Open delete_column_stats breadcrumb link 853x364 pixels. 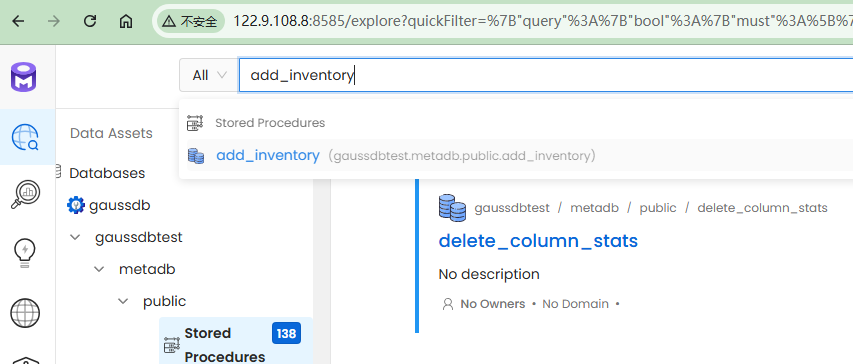pyautogui.click(x=762, y=208)
